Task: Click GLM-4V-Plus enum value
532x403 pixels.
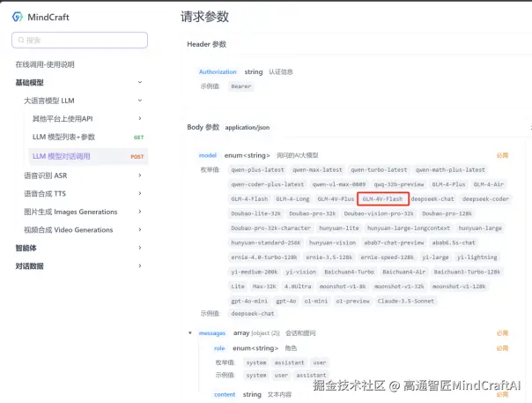Action: pos(336,198)
